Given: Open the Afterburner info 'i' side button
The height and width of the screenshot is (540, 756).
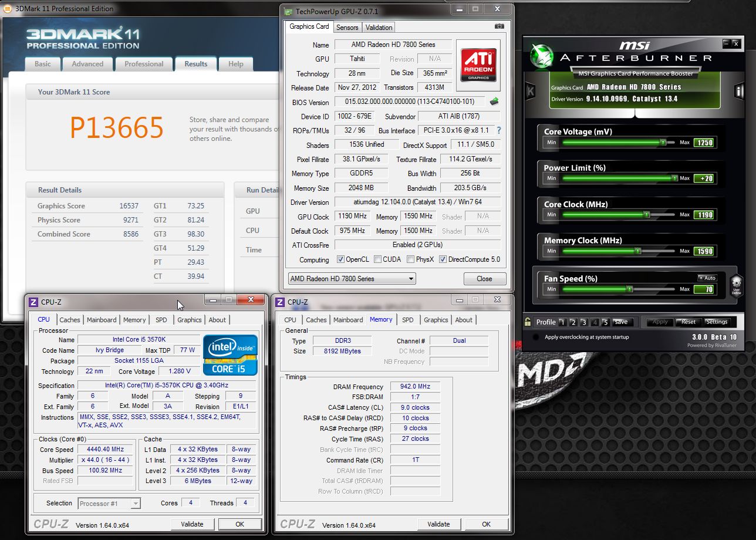Looking at the screenshot, I should tap(739, 91).
